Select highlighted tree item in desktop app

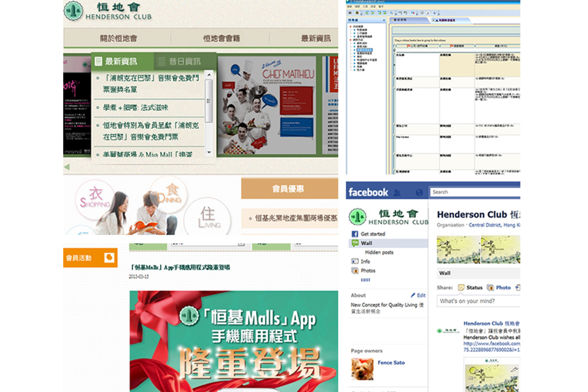(x=364, y=50)
